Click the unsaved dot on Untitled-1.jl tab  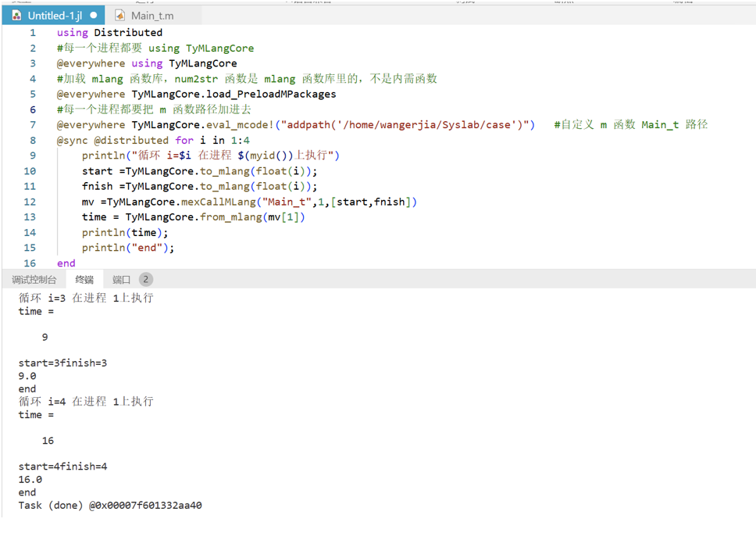[94, 16]
